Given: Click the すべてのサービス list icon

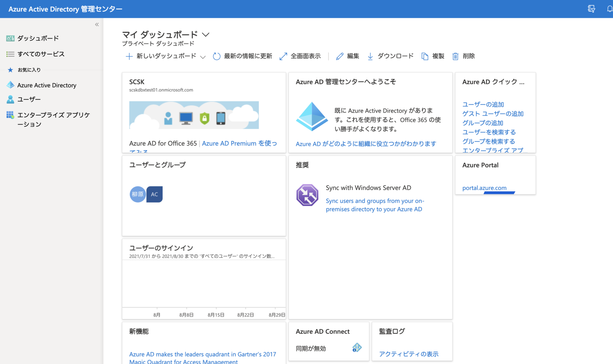Looking at the screenshot, I should click(x=10, y=54).
